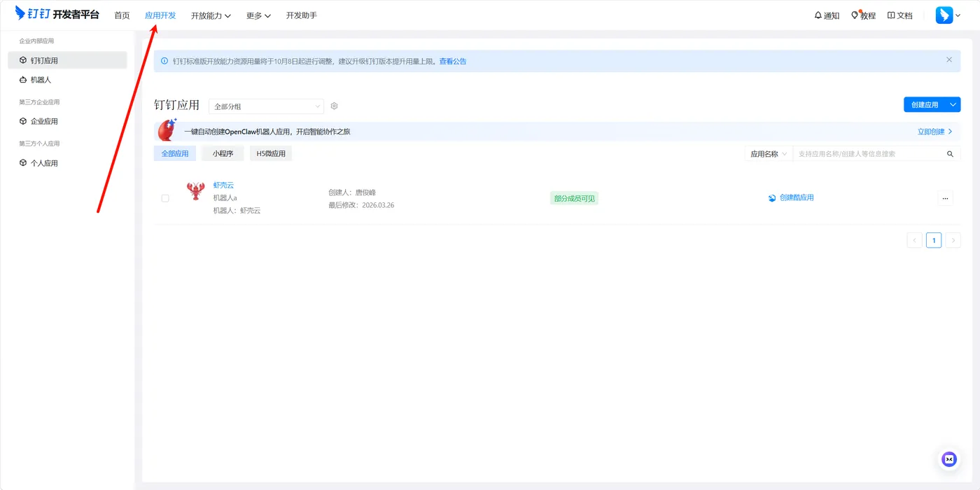Click the 钉钉应用 page heading

click(x=177, y=105)
